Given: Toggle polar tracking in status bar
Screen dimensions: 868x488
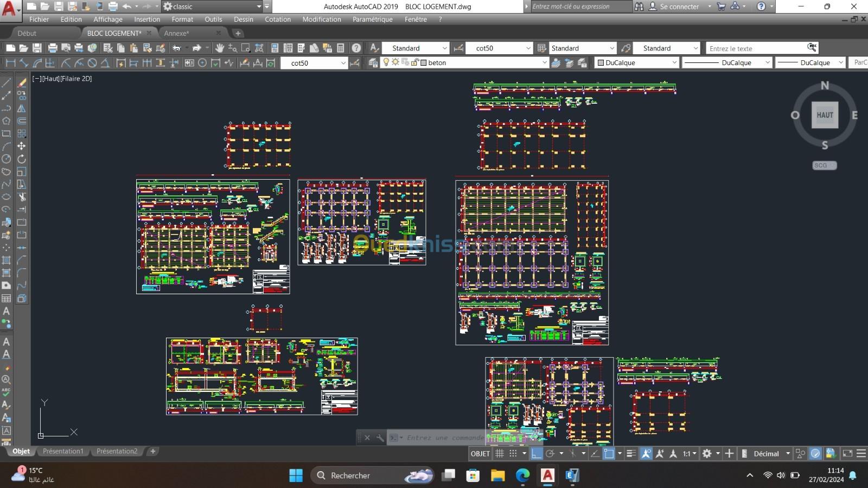Looking at the screenshot, I should 550,453.
